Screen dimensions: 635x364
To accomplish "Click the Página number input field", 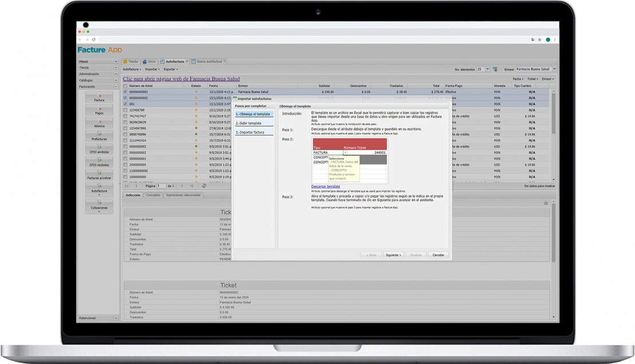I will (162, 186).
